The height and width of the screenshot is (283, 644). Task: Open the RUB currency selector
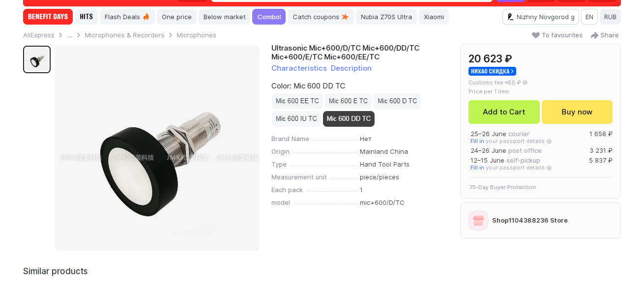pos(610,17)
